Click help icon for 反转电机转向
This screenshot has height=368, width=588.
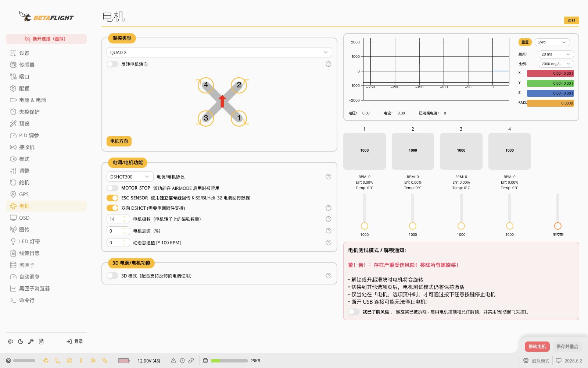click(x=329, y=64)
